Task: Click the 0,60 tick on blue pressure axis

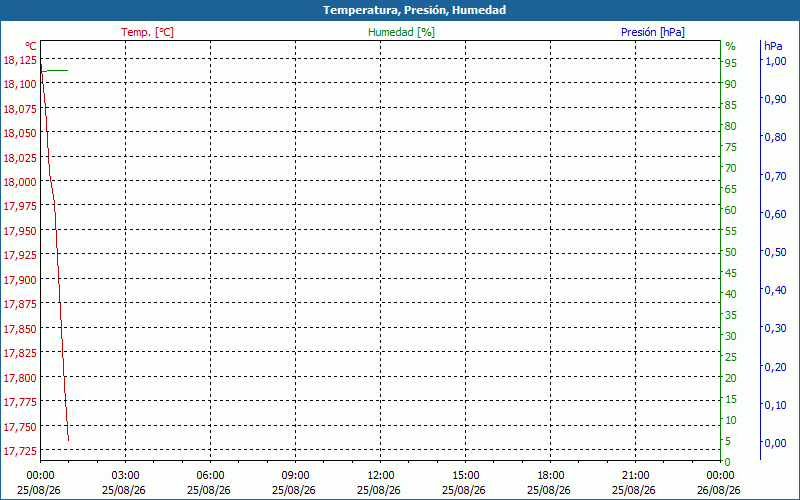Action: [776, 214]
